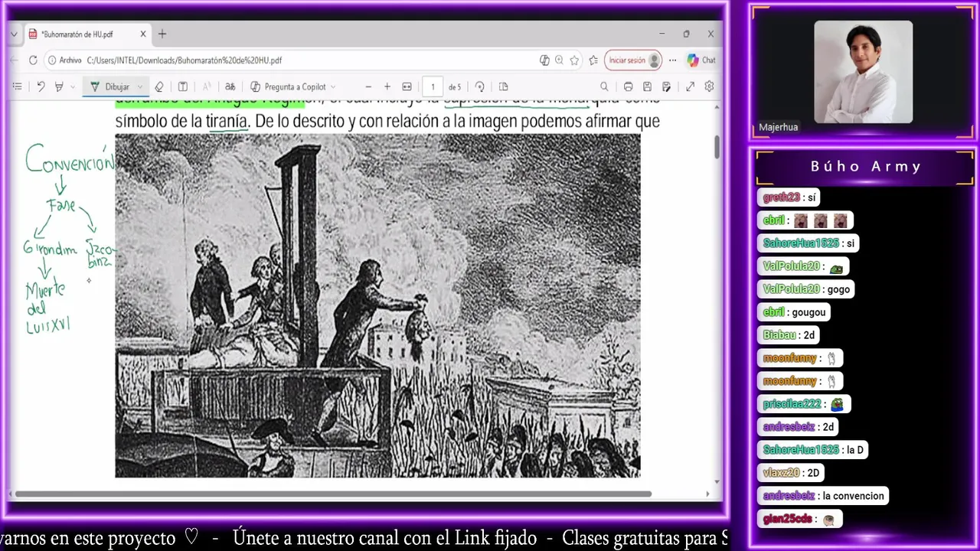
Task: Click the scroll down arrow of PDF viewer
Action: click(x=717, y=482)
